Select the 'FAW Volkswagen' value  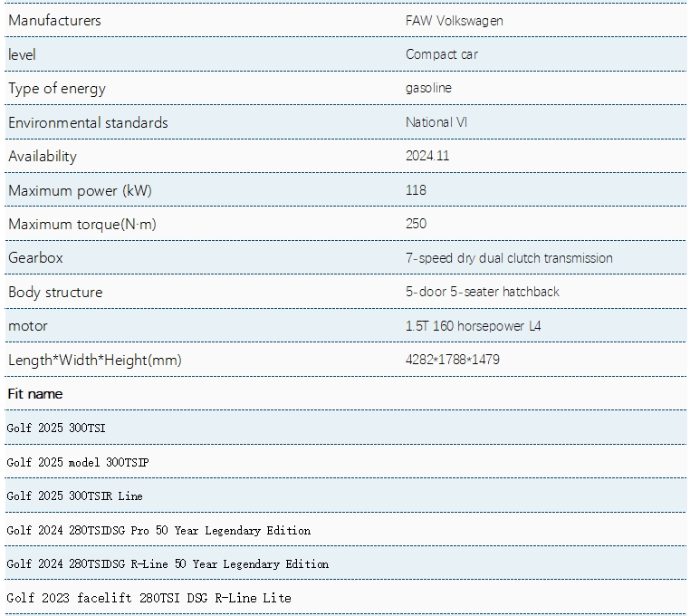click(455, 21)
